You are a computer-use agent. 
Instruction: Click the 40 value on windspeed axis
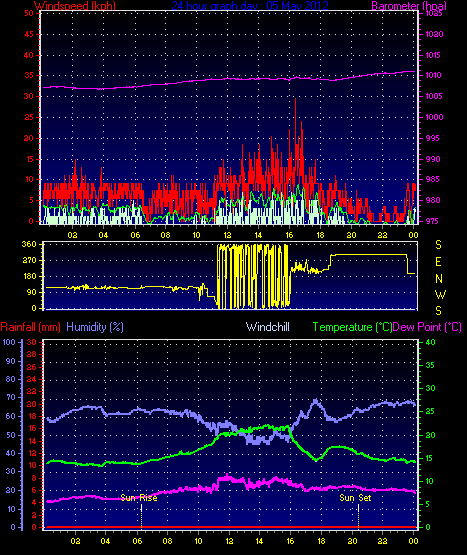pyautogui.click(x=29, y=55)
